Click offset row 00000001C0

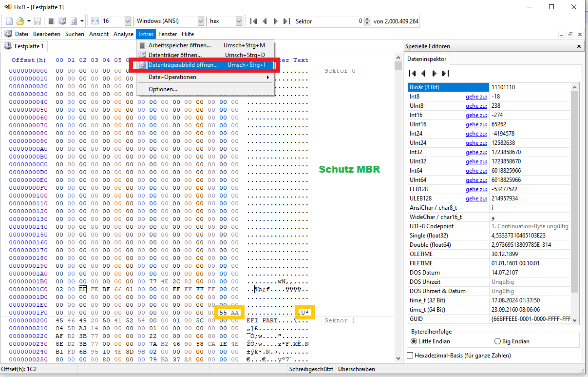28,289
